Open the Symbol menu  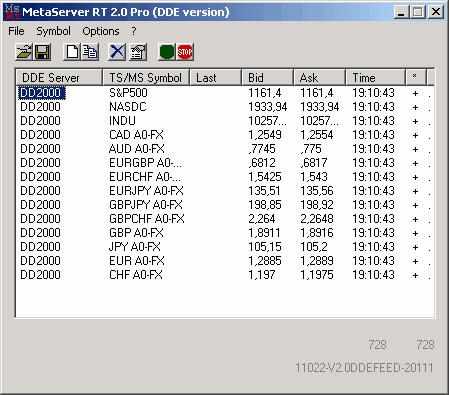click(x=53, y=31)
